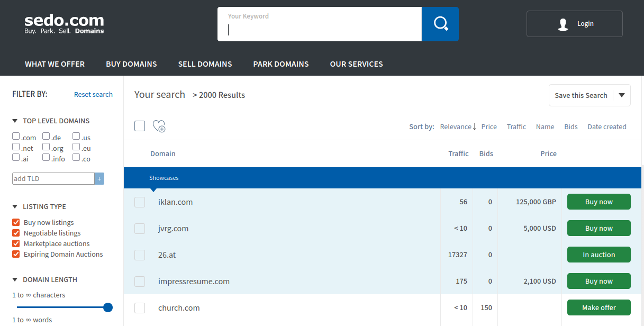Check the .net TLD checkbox
The image size is (644, 326).
point(16,147)
